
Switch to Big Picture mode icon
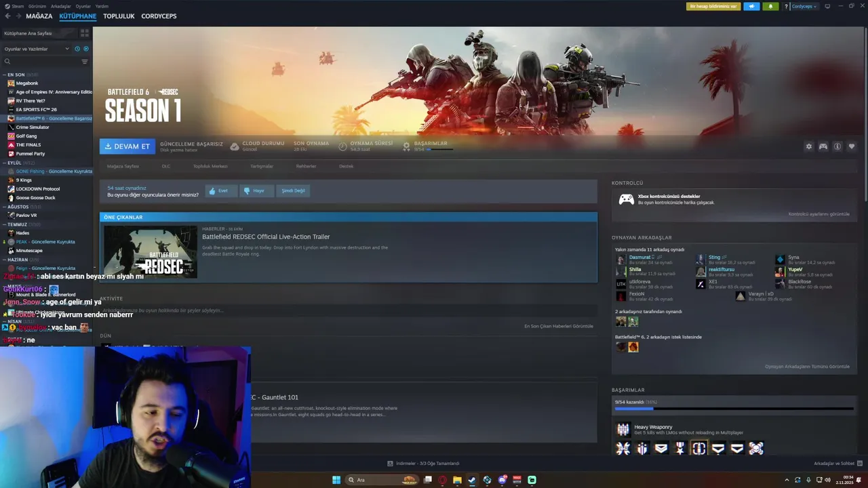coord(827,6)
